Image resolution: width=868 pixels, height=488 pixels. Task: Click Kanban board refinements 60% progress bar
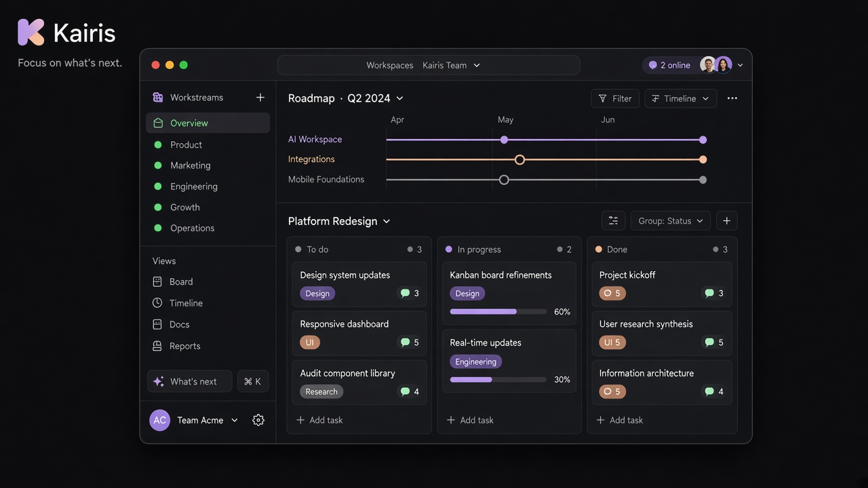pos(498,312)
